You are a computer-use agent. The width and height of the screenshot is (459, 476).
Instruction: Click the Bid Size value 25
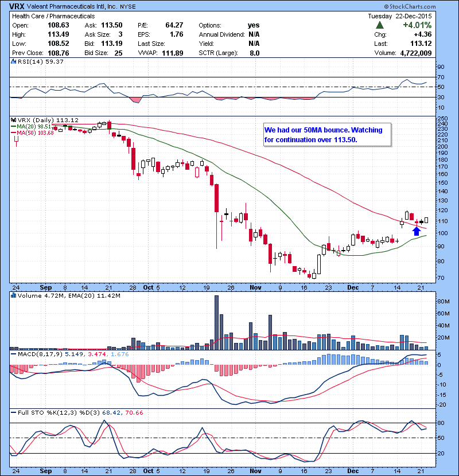(x=118, y=53)
